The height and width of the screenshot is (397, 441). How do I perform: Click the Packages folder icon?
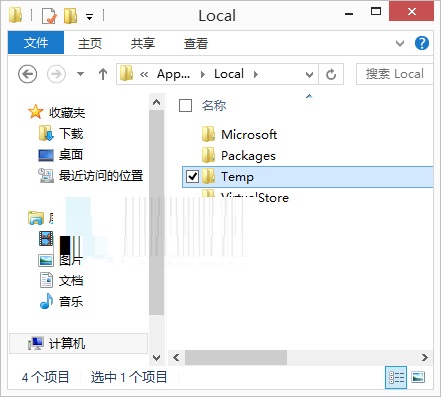(x=208, y=155)
